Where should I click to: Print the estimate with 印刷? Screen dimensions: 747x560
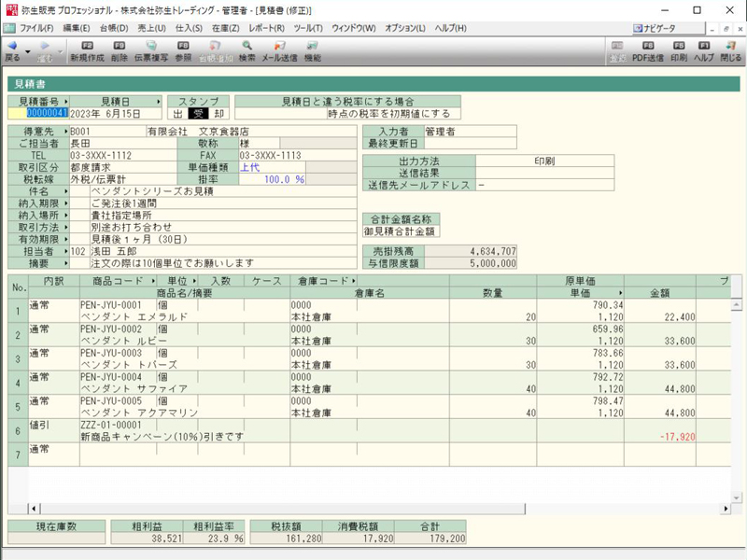click(x=679, y=51)
